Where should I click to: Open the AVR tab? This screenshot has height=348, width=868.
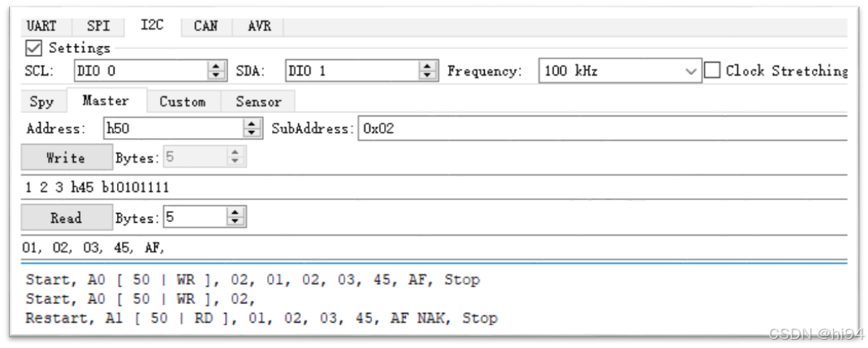258,26
